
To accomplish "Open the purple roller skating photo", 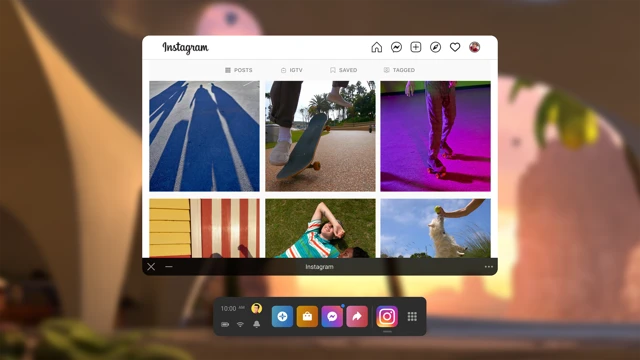I will click(436, 136).
